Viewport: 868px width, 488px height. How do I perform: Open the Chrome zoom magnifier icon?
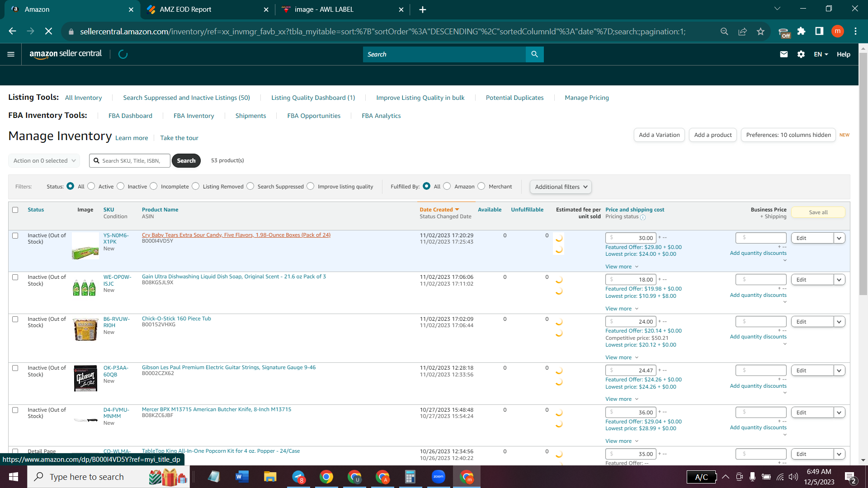click(724, 31)
